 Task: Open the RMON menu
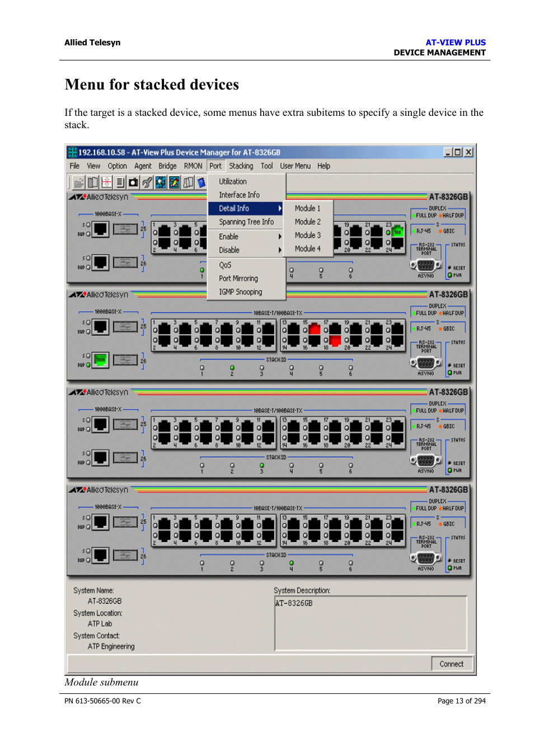click(193, 166)
